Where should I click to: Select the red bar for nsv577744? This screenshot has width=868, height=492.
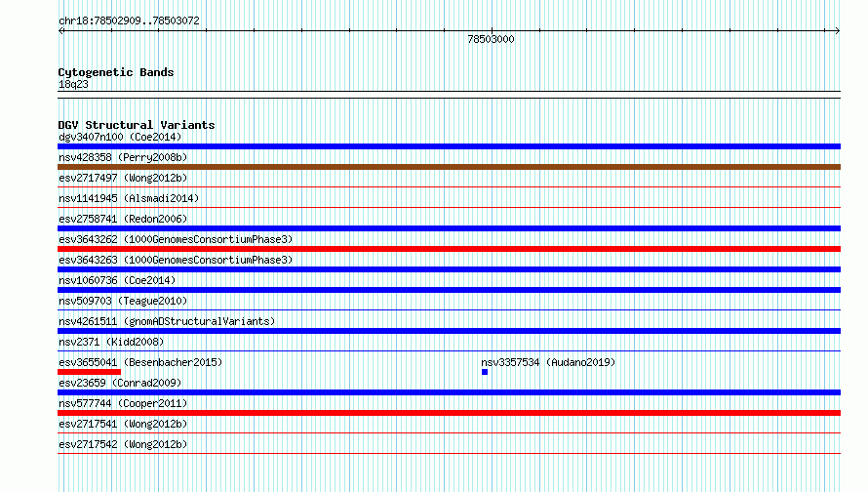(449, 413)
